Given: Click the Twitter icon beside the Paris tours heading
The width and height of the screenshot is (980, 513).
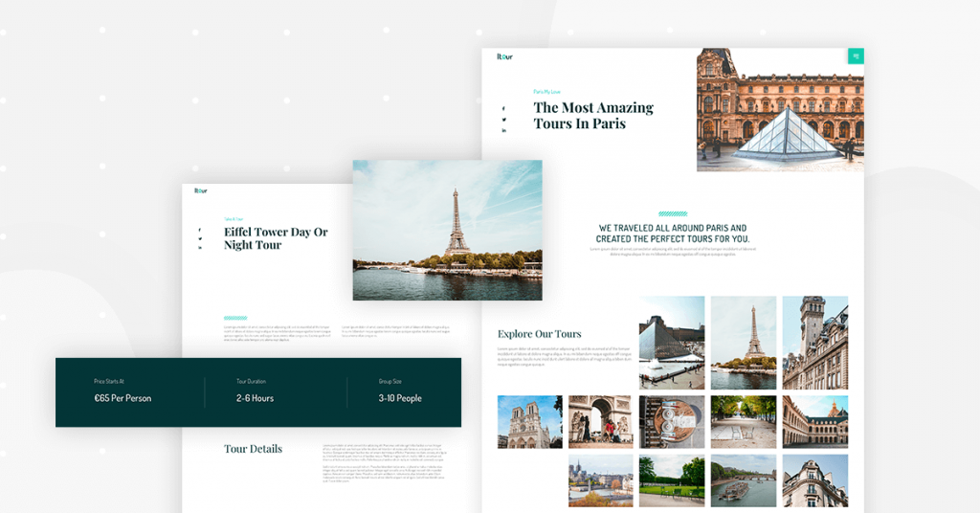Looking at the screenshot, I should coord(504,120).
